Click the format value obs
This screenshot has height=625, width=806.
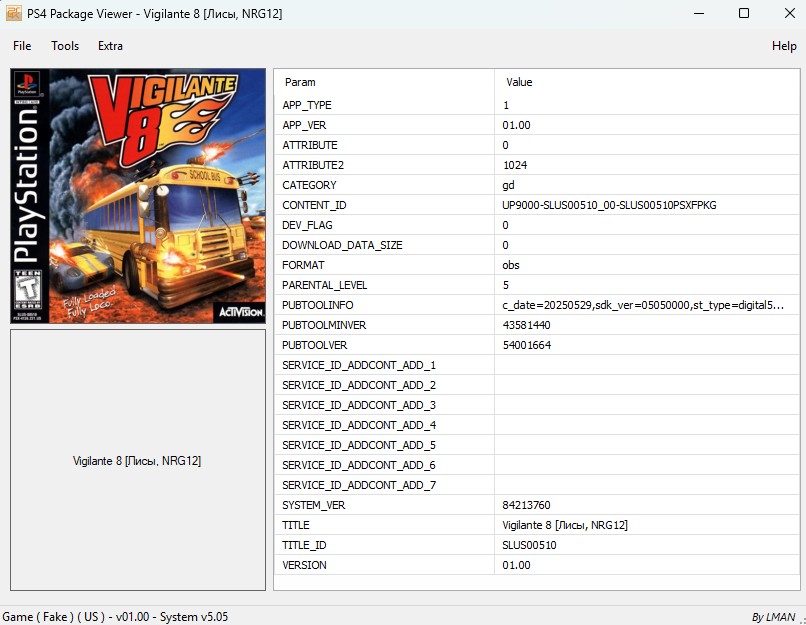511,265
